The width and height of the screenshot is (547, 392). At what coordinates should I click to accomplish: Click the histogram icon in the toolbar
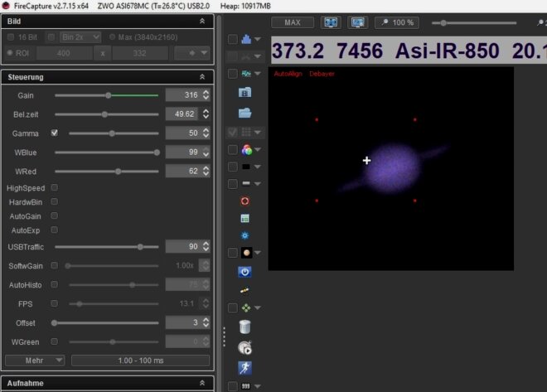pyautogui.click(x=245, y=39)
